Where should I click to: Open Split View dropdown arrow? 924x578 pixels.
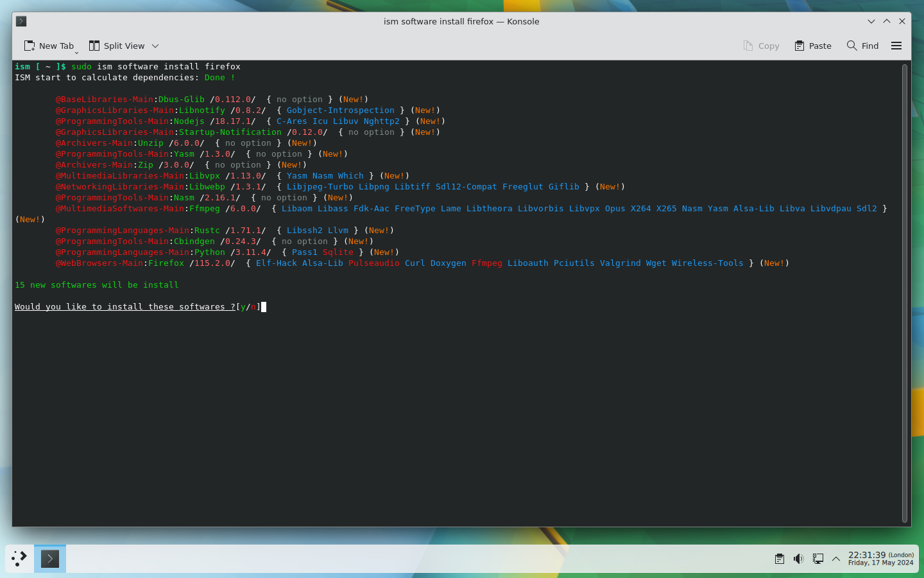155,46
